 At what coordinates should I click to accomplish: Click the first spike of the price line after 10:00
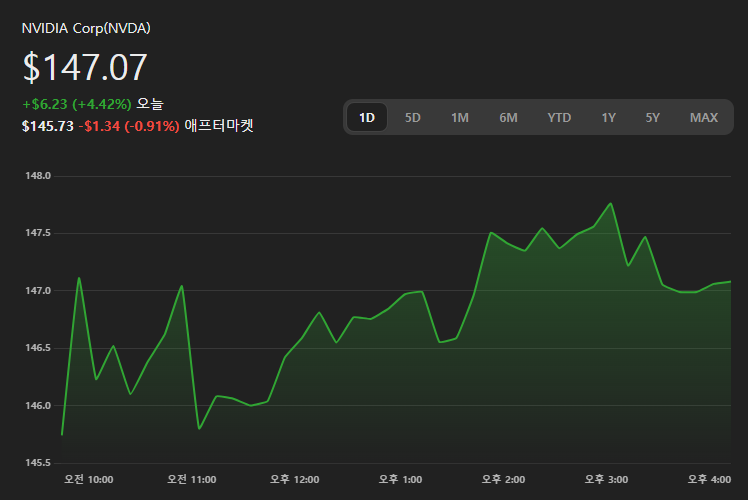tap(79, 278)
